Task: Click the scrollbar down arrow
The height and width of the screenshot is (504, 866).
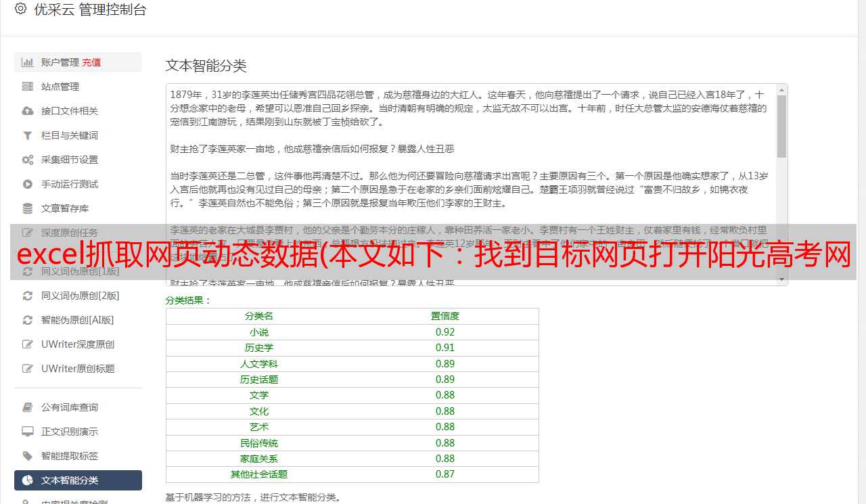Action: pyautogui.click(x=782, y=279)
